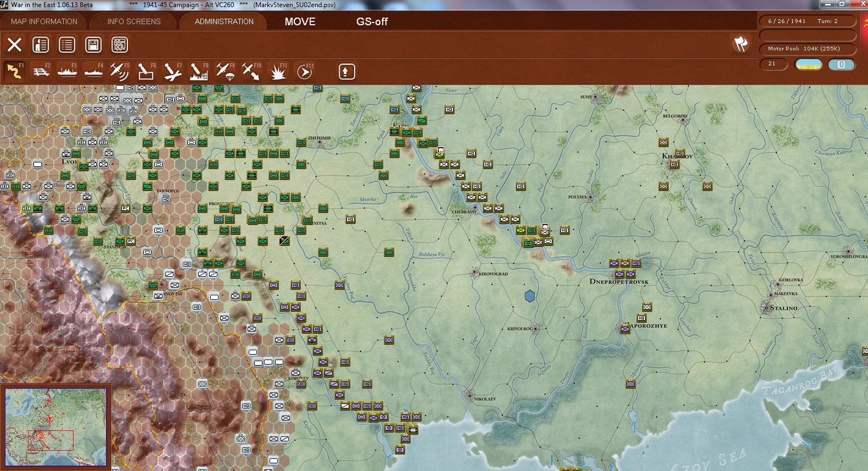Select the F8 bomb city icon

pos(199,71)
